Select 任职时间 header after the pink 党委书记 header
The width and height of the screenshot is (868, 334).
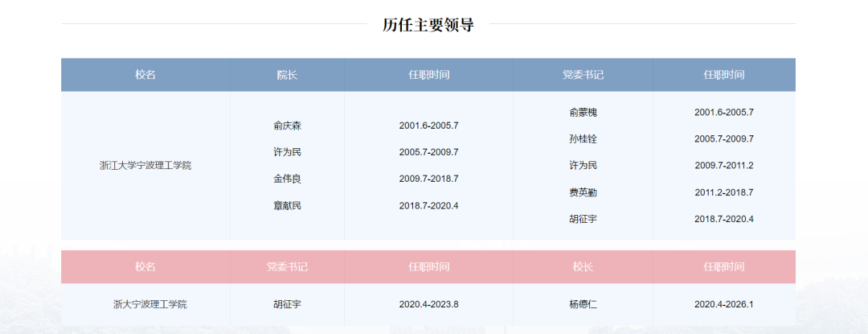click(429, 267)
